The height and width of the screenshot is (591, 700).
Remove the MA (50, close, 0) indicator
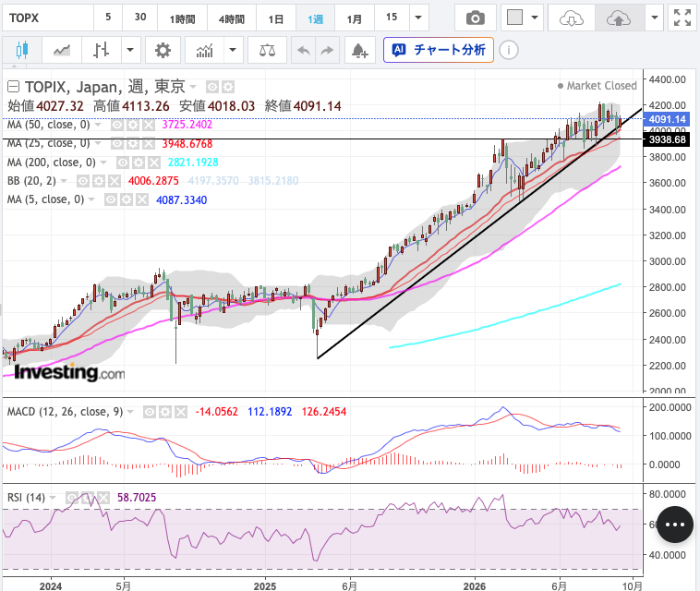point(148,125)
